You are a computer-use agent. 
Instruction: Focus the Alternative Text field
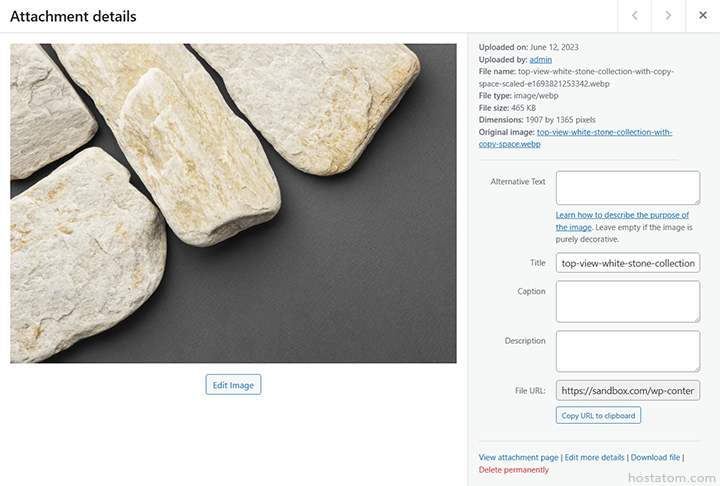627,187
